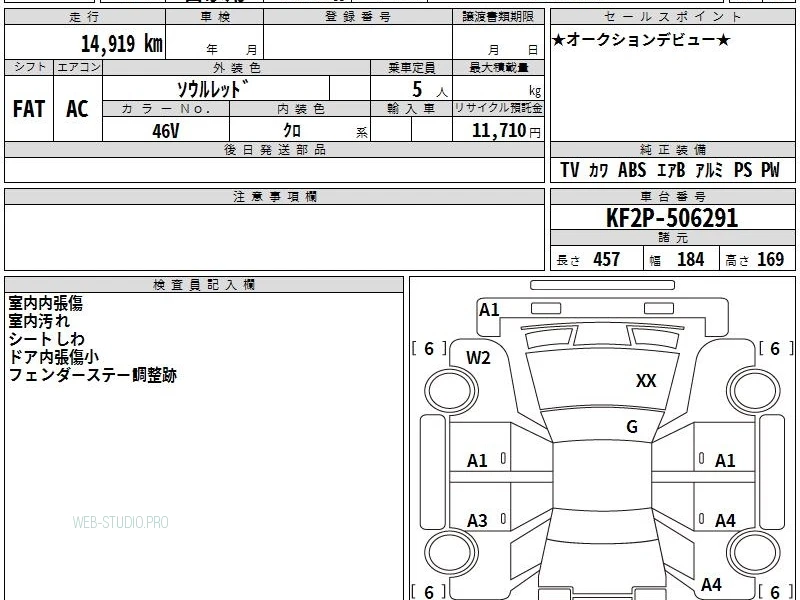Click the 内装色 header
Image resolution: width=800 pixels, height=600 pixels.
pos(301,109)
